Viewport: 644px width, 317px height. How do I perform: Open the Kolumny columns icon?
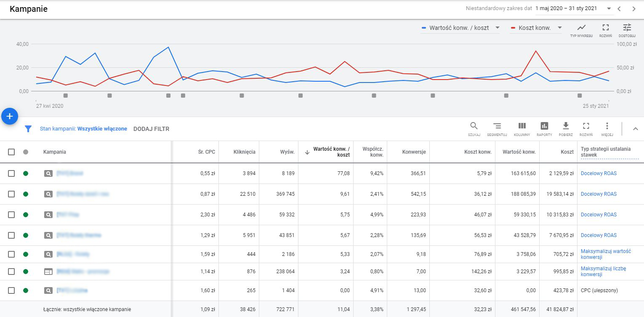(x=522, y=126)
